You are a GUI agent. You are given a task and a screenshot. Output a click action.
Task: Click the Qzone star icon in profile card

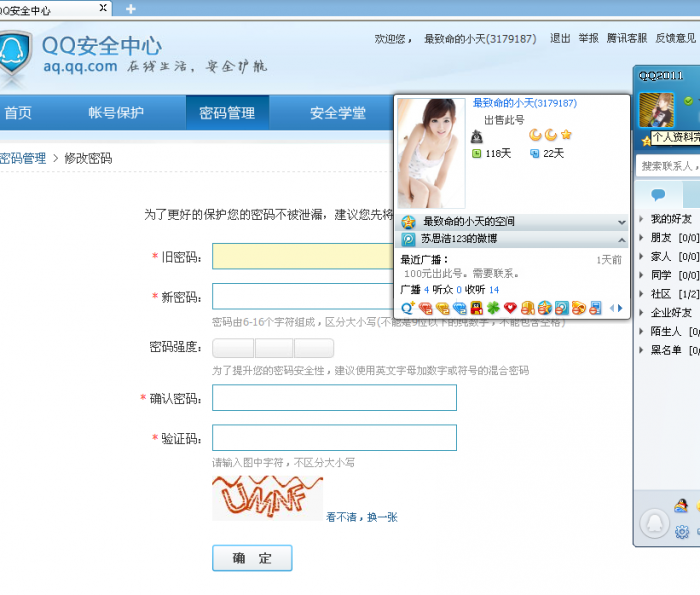pyautogui.click(x=408, y=222)
